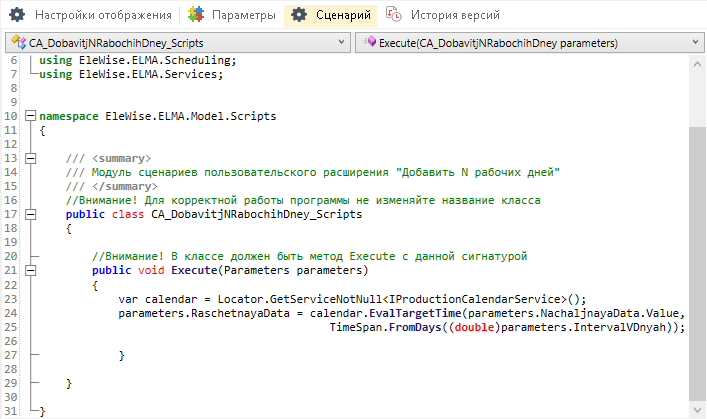Viewport: 707px width, 419px height.
Task: Click the scrollbar up arrow in code editor
Action: coord(697,62)
